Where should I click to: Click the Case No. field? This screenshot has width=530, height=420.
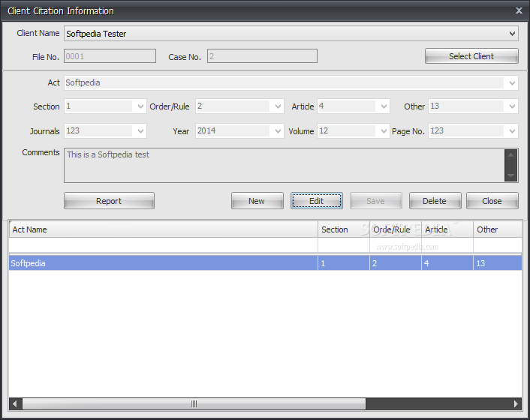coord(262,56)
